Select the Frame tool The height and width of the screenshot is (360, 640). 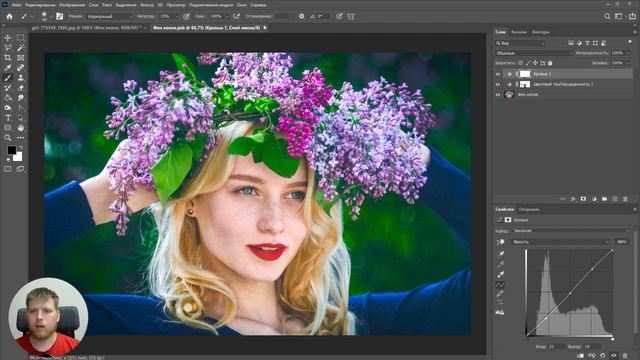point(20,58)
